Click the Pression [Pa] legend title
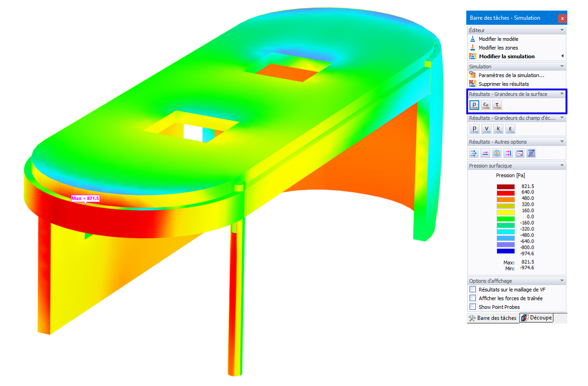 (510, 175)
